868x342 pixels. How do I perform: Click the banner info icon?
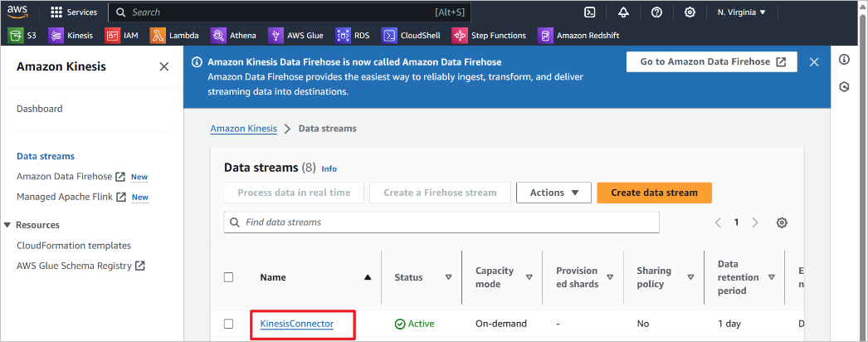coord(197,62)
